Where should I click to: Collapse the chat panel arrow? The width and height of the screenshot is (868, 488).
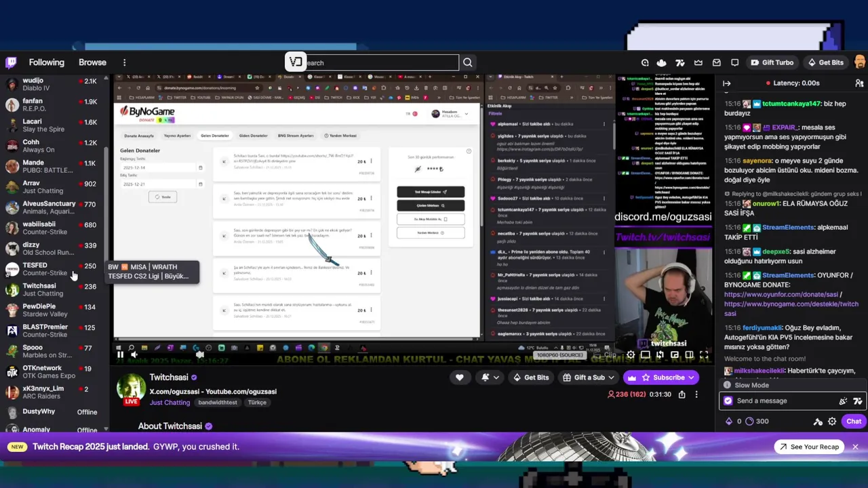click(727, 83)
